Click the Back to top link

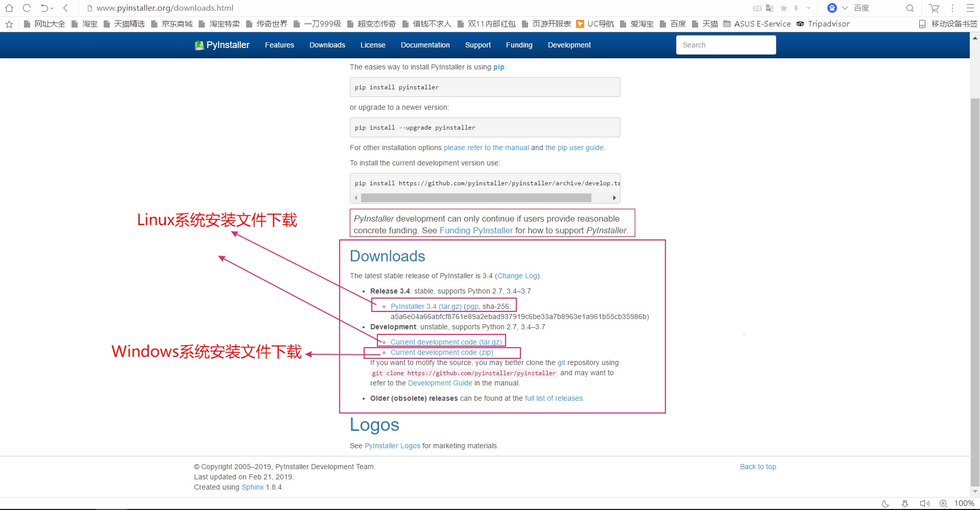(x=758, y=467)
